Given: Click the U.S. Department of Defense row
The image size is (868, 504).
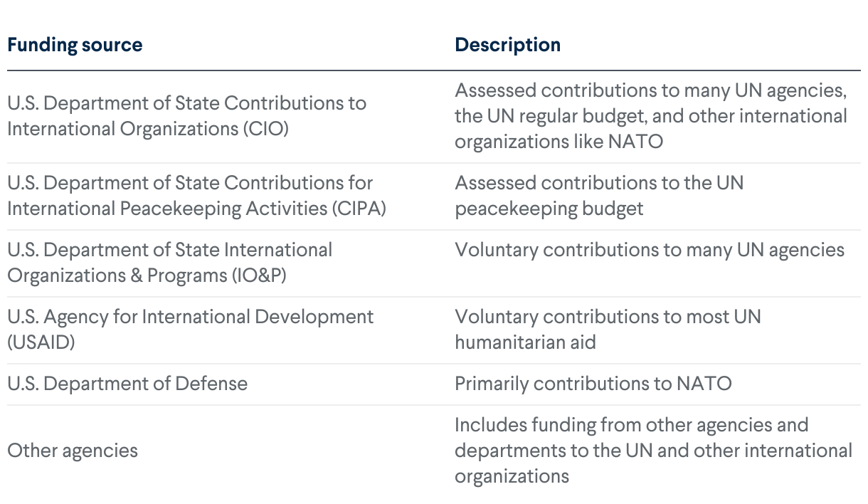Looking at the screenshot, I should [433, 384].
